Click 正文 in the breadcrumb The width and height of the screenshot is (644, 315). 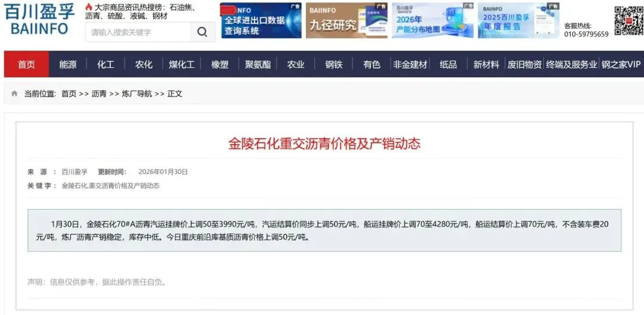(175, 93)
